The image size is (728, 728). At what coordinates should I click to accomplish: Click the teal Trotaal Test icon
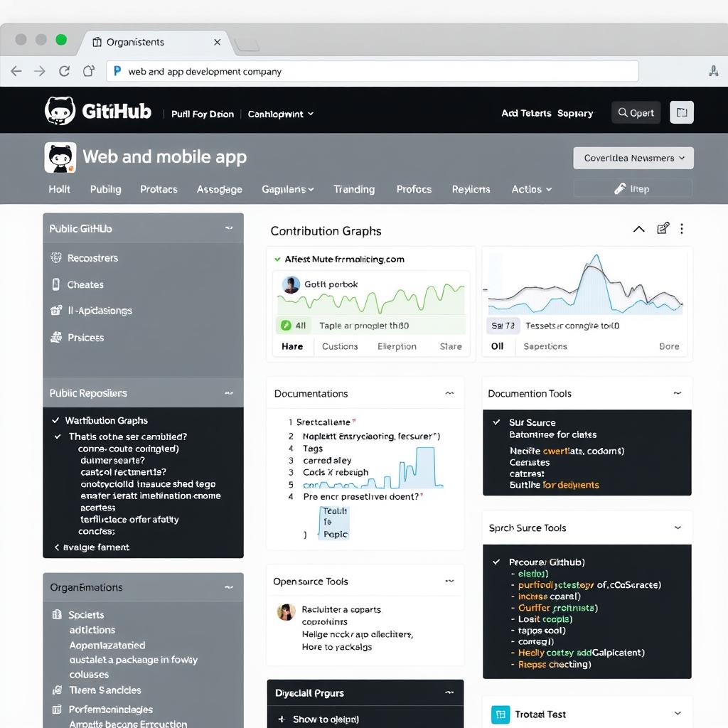click(x=500, y=714)
